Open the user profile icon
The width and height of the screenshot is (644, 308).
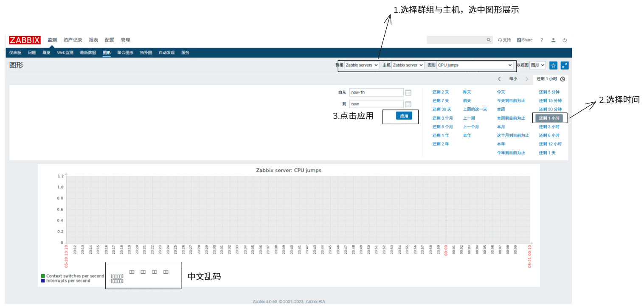click(553, 40)
